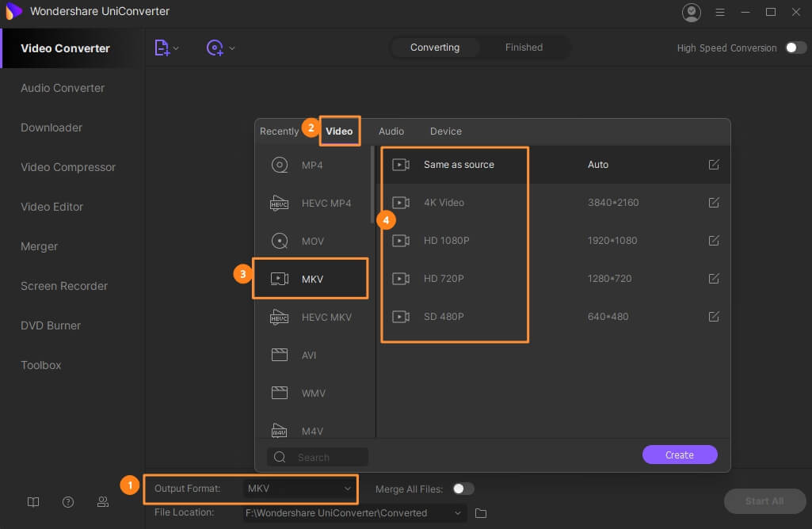Switch to the Audio format tab

pos(391,131)
